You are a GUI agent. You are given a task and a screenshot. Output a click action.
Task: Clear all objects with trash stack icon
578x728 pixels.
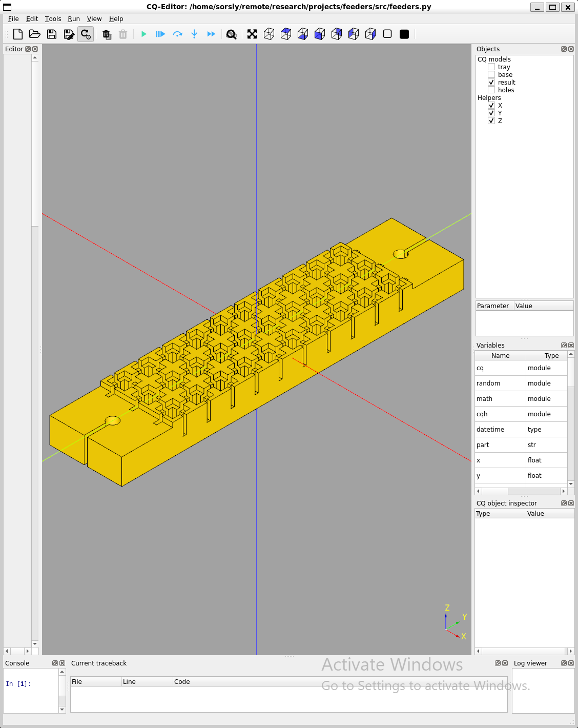(x=107, y=34)
